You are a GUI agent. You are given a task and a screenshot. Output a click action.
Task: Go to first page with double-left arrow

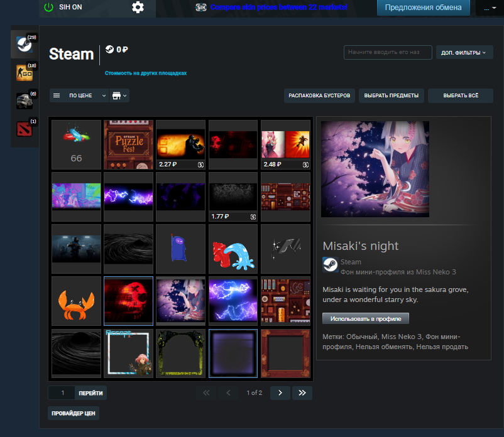tap(206, 392)
